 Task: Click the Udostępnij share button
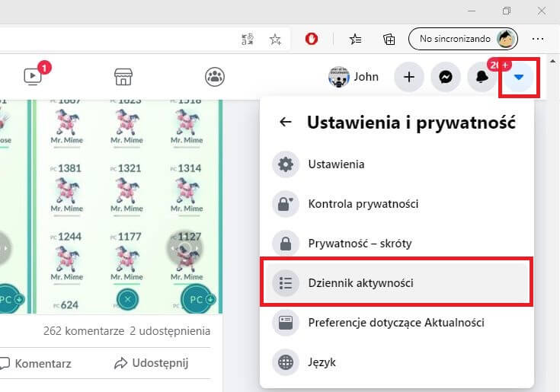pyautogui.click(x=151, y=363)
